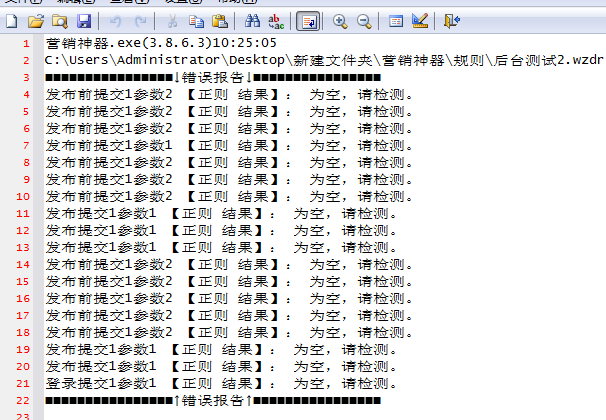Zoom in with the plus magnifier
606x420 pixels.
pos(340,21)
